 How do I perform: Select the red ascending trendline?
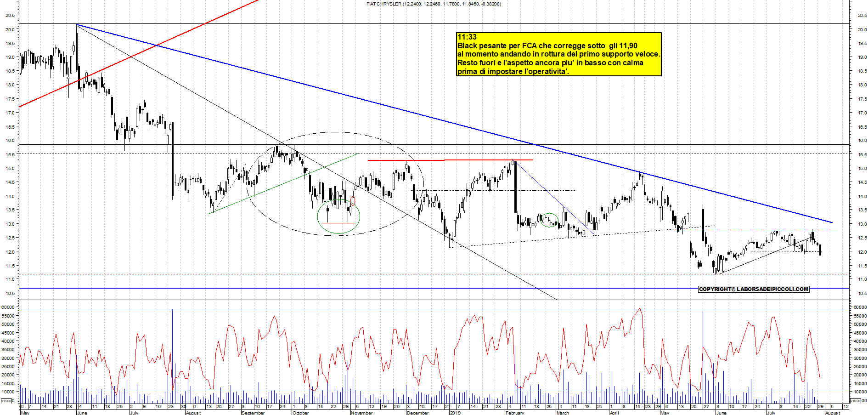click(x=139, y=53)
